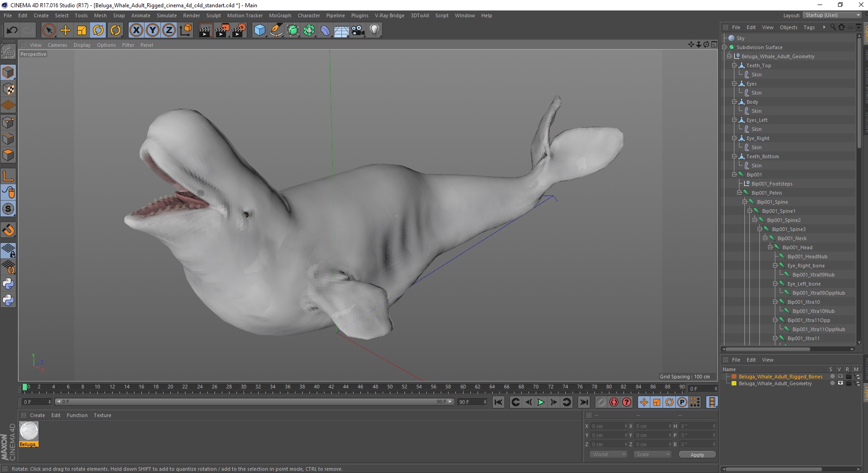Open the Simulate menu

click(166, 15)
